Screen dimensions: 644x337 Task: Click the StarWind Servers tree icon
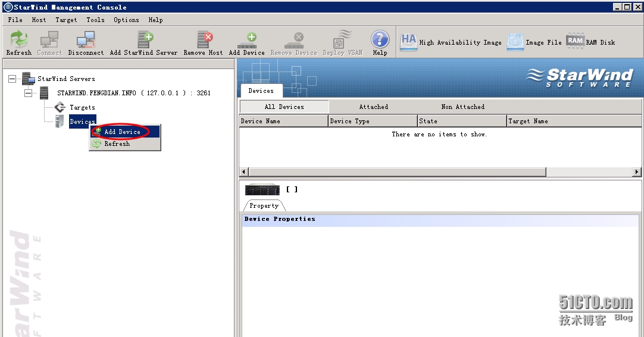[x=29, y=79]
